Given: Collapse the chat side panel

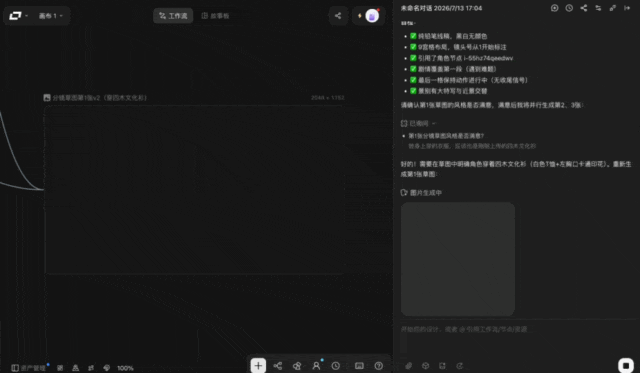Looking at the screenshot, I should 627,8.
